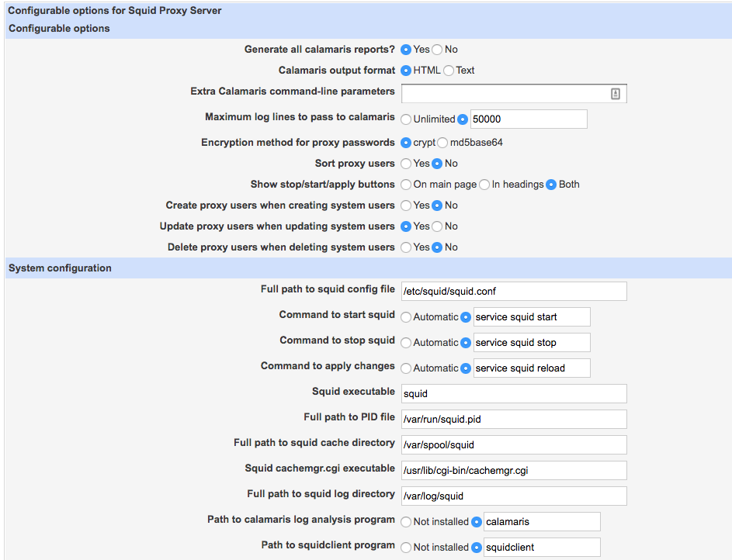Choose HTML as Calamaris output format

(406, 71)
